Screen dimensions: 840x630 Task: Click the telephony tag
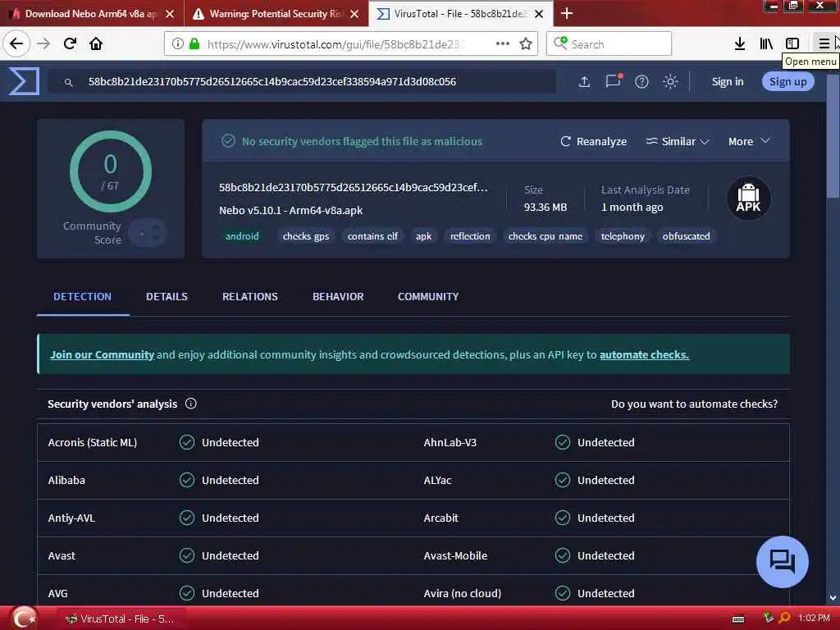click(623, 236)
